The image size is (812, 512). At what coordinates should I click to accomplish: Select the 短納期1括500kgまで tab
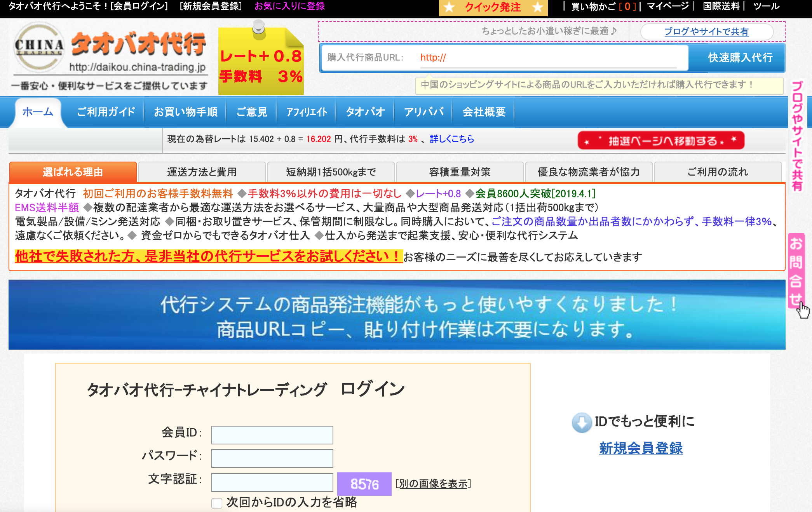pos(331,172)
